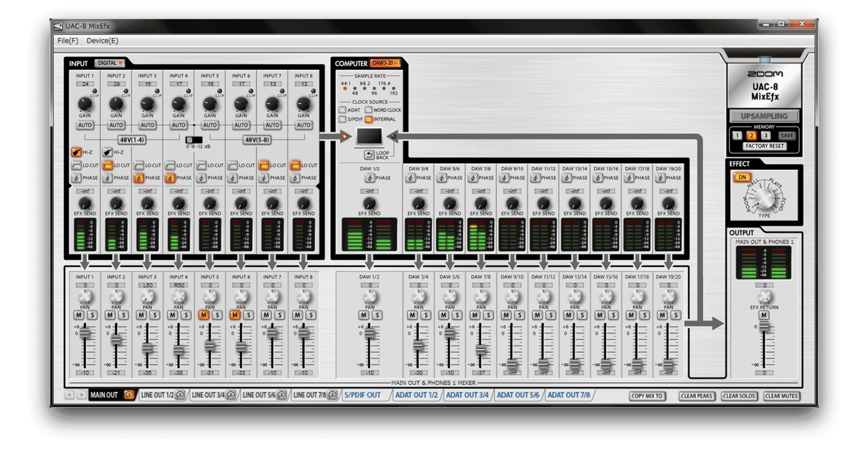Invert phase icon on Input 3
The height and width of the screenshot is (453, 868).
[x=139, y=178]
